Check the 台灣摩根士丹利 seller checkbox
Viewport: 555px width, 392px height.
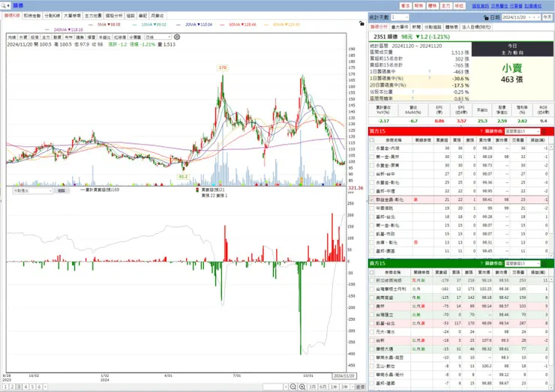[x=372, y=289]
